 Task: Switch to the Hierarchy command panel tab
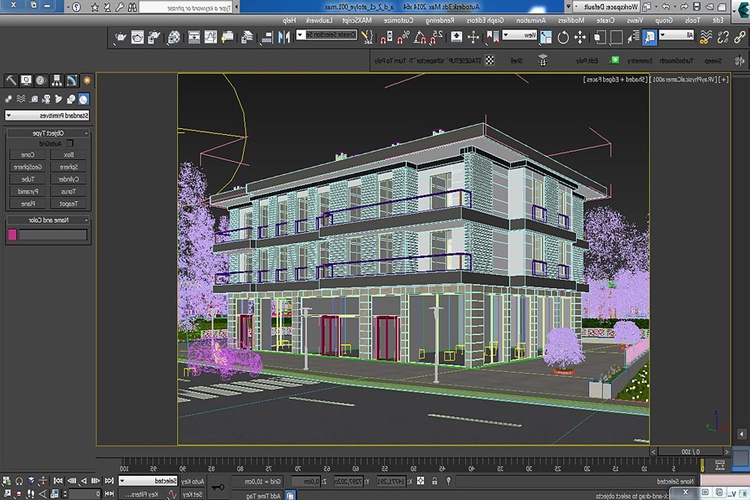tap(56, 80)
